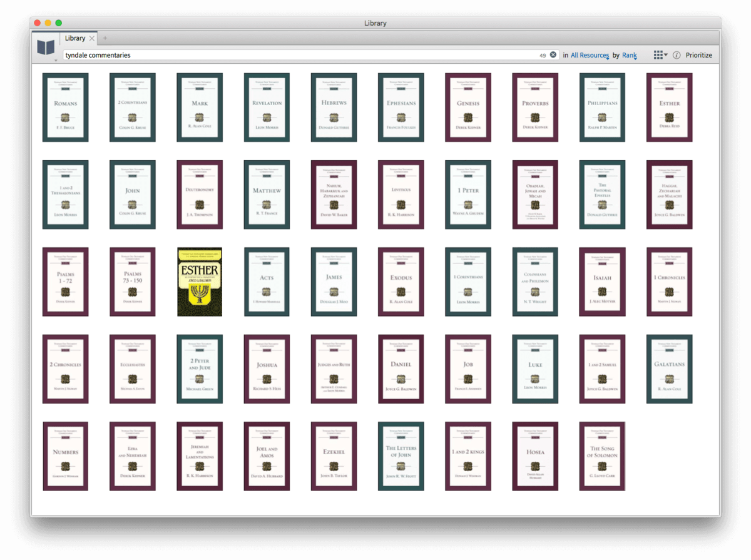Add a new tab with the plus icon
The image size is (751, 560).
pos(105,39)
